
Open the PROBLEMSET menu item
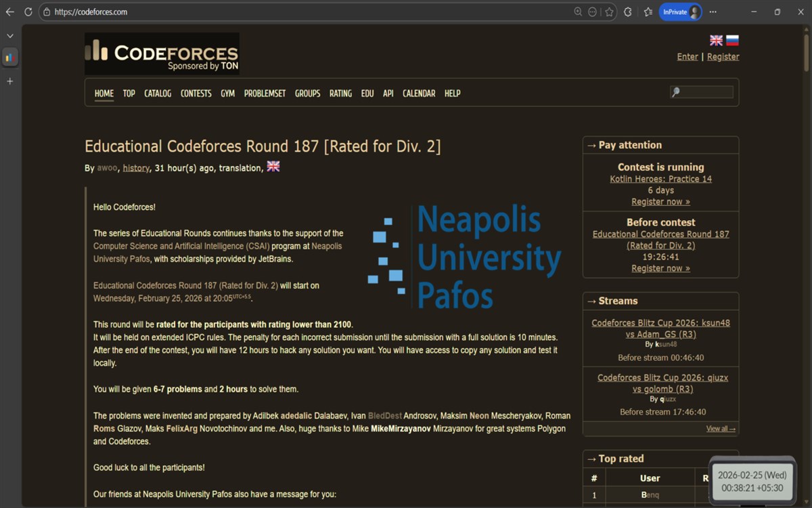pos(265,93)
